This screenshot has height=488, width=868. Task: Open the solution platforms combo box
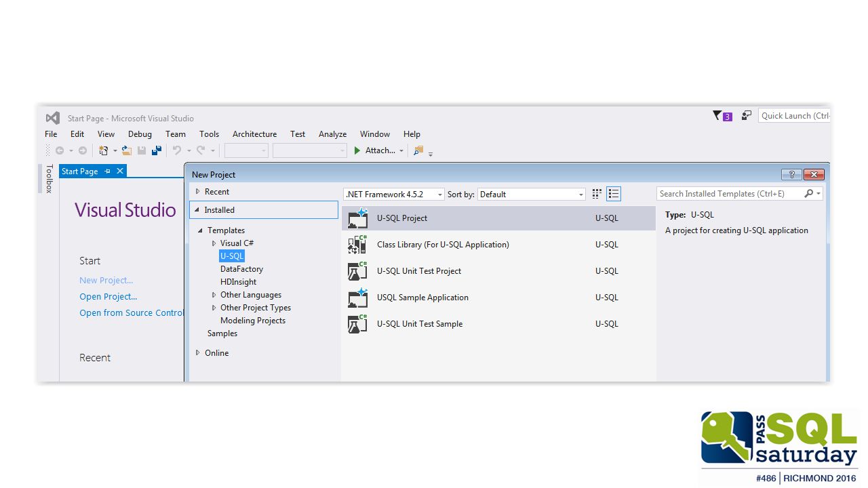point(310,150)
